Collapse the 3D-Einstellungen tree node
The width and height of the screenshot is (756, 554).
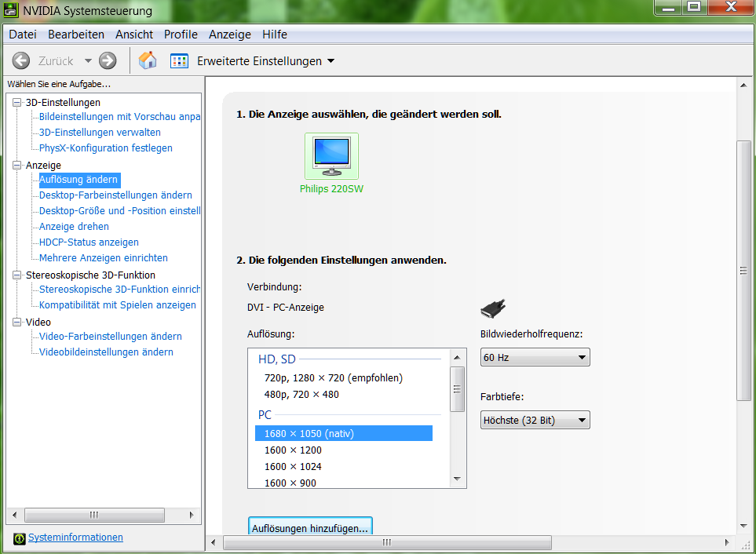point(16,102)
